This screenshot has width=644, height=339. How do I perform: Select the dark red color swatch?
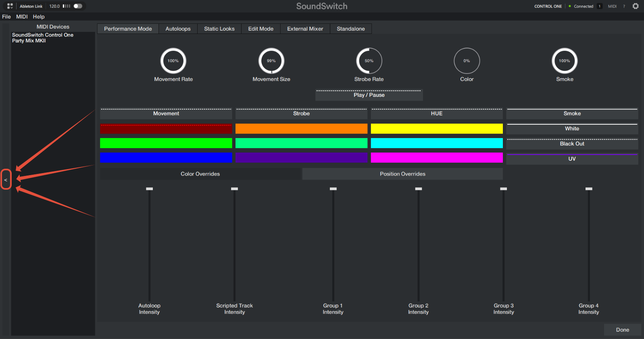click(x=166, y=129)
